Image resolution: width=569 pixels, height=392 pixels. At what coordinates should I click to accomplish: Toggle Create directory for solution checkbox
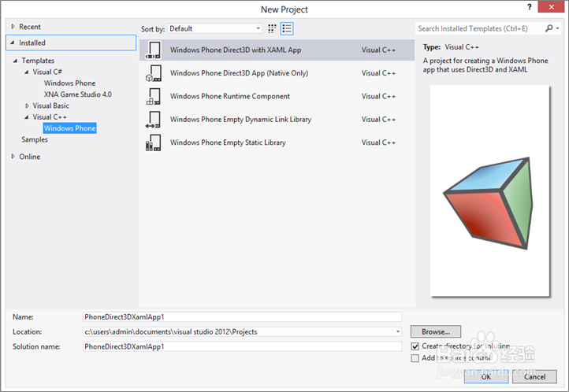point(415,346)
